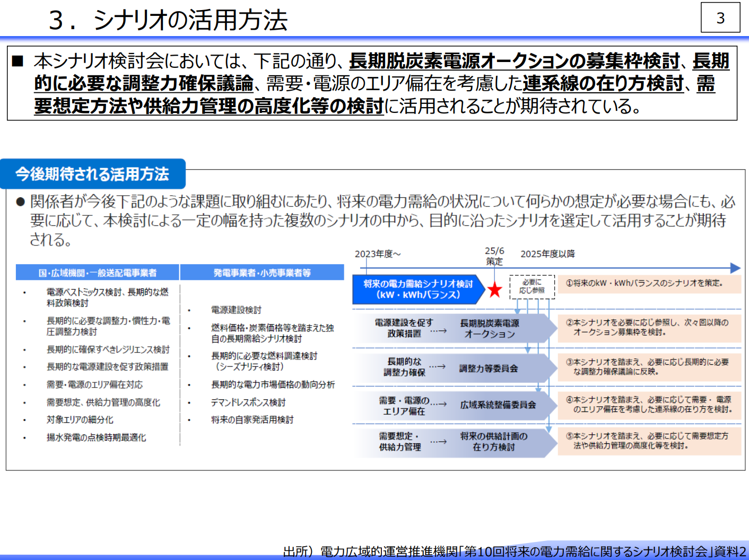Select the note ①将来のkW・kWhバランスのシナリオを策定
Screen dimensions: 749x560
(649, 283)
